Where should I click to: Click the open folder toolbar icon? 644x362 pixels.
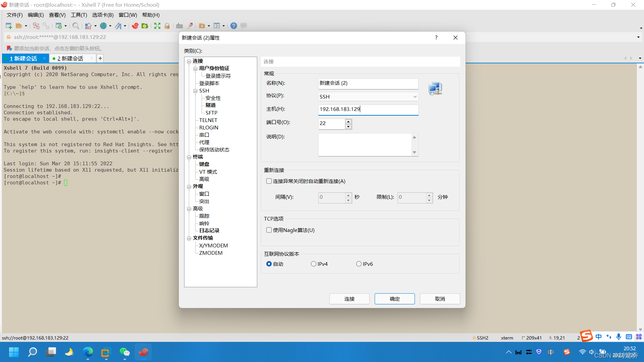[x=19, y=26]
